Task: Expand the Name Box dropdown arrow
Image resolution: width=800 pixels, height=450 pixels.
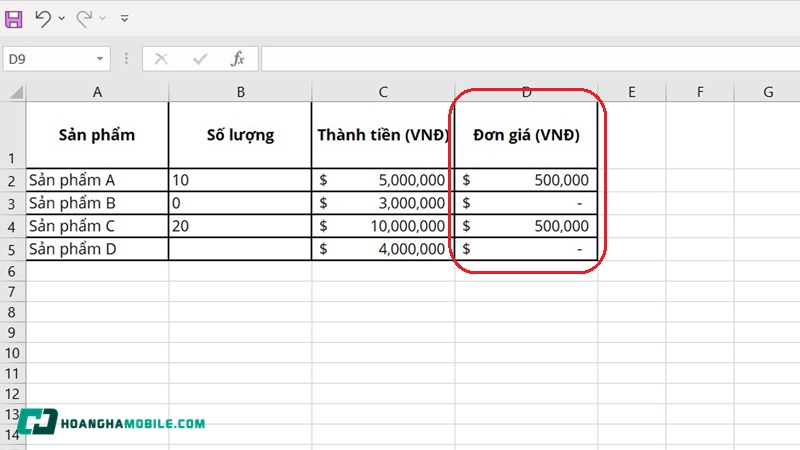Action: [x=100, y=59]
